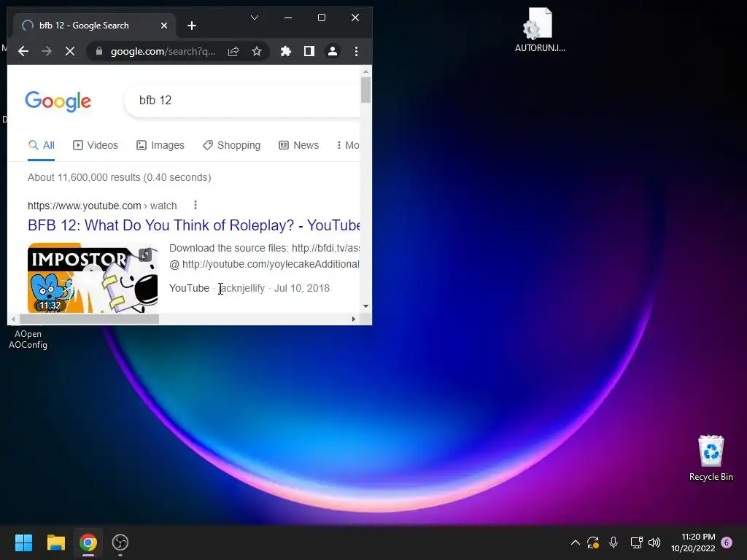Select the All results tab
This screenshot has width=747, height=560.
[x=41, y=145]
